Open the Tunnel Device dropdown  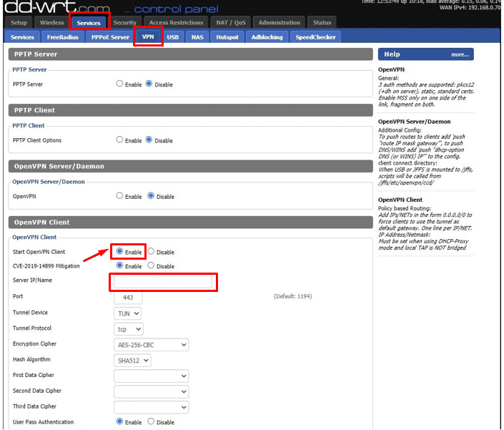[128, 313]
